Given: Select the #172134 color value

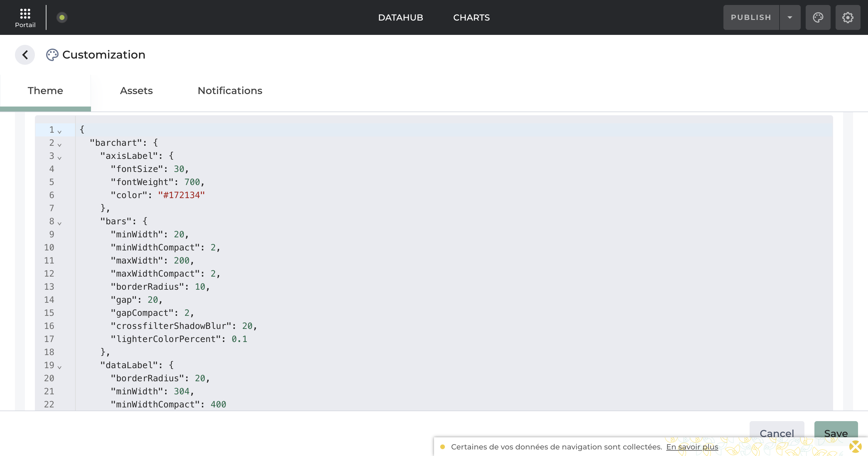Looking at the screenshot, I should 181,195.
